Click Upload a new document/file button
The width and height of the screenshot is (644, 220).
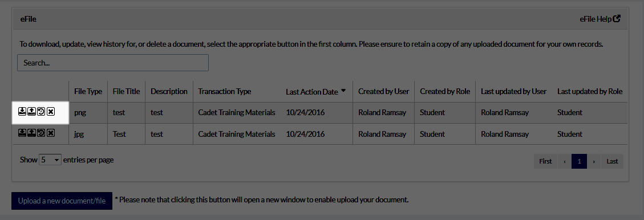coord(62,201)
